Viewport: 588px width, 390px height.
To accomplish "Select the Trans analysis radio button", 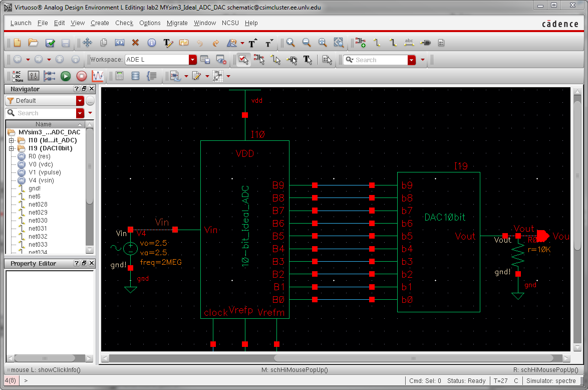I will coord(14,80).
